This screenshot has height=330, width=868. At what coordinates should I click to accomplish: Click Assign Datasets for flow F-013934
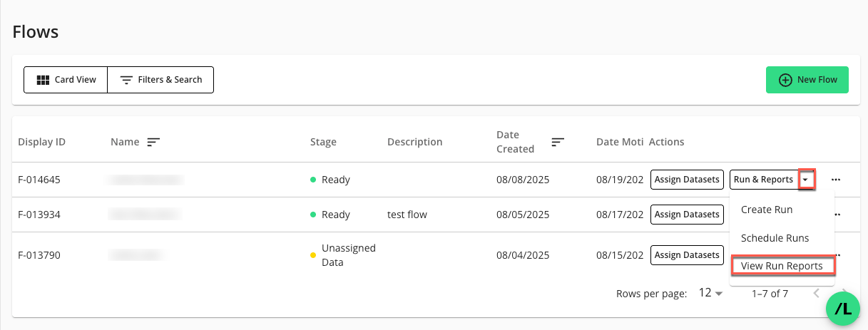pyautogui.click(x=687, y=215)
